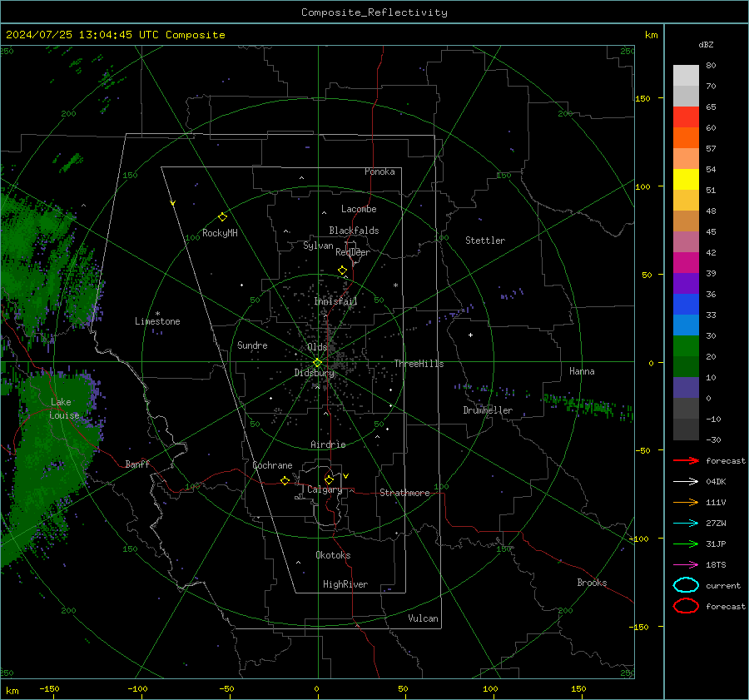Click the Strathmore label
749x700 pixels.
click(404, 493)
